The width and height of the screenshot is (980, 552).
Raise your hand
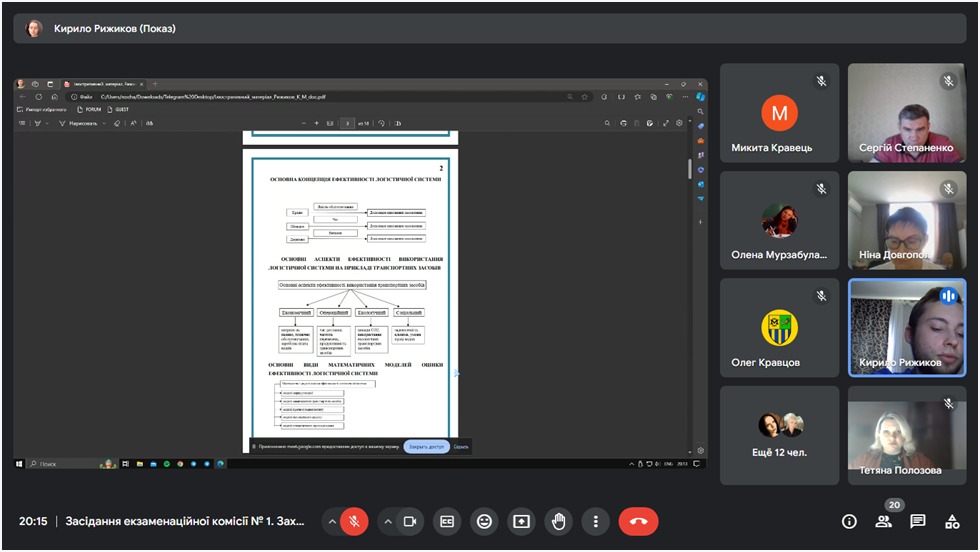(x=558, y=521)
